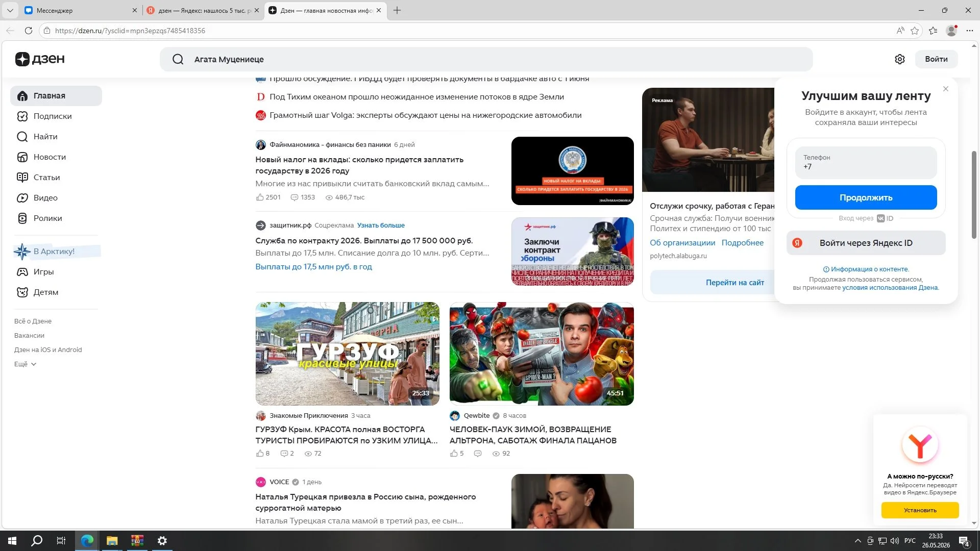Open the Вакансии link
This screenshot has height=551, width=980.
[29, 336]
